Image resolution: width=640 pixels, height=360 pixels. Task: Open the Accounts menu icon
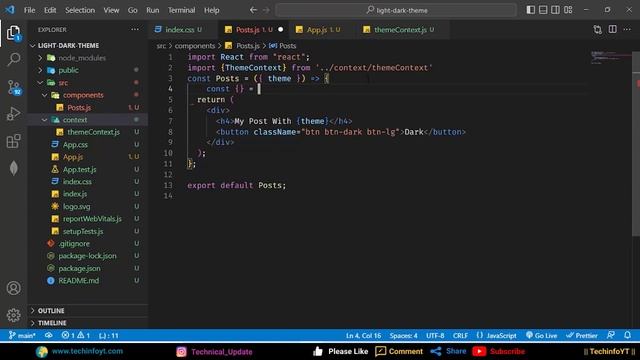coord(13,288)
